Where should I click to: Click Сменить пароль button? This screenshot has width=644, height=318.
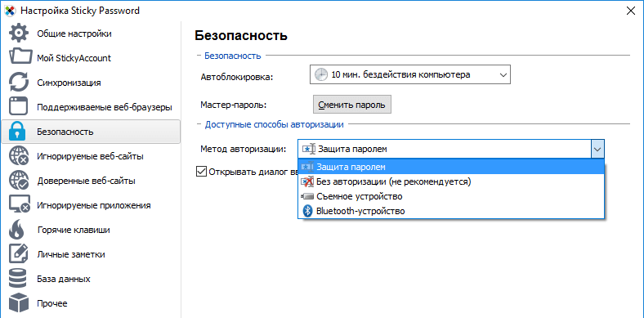pos(352,105)
